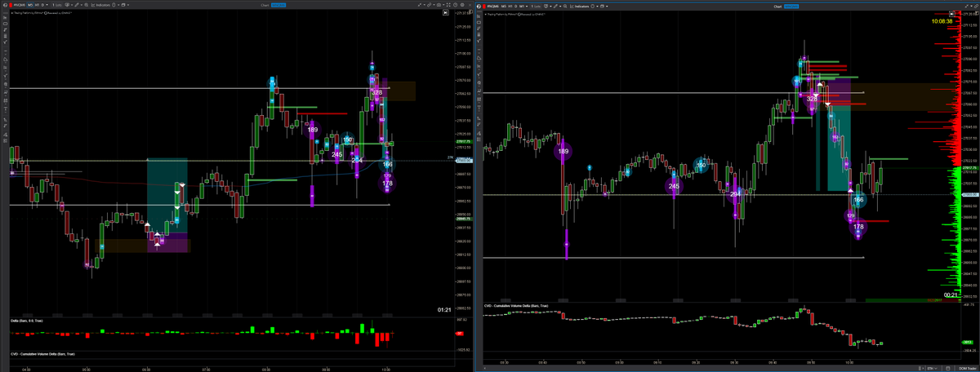Open the right chart's platform logo menu

pyautogui.click(x=479, y=7)
